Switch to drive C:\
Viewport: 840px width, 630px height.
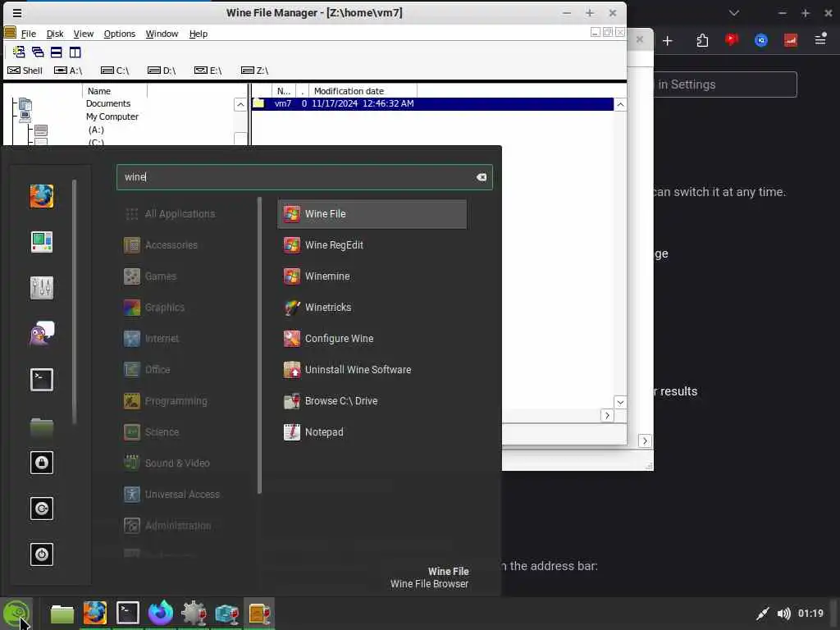[x=115, y=71]
